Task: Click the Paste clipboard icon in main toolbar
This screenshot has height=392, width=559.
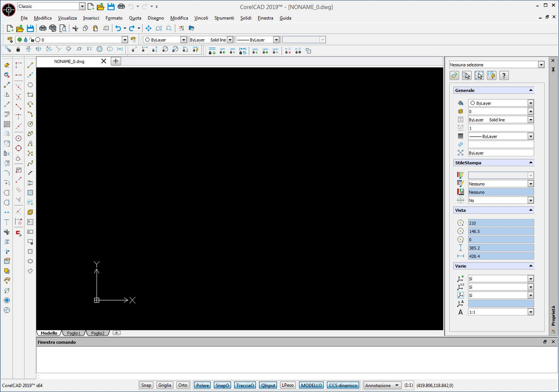Action: [95, 28]
